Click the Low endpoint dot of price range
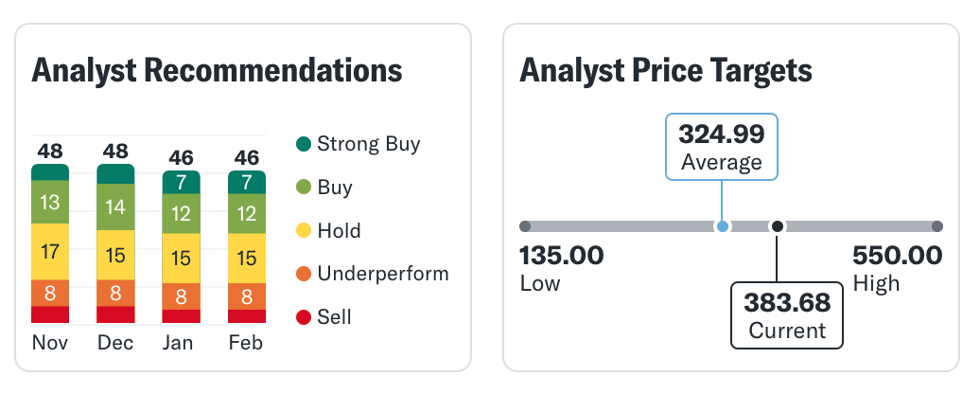Image resolution: width=980 pixels, height=394 pixels. [x=526, y=226]
